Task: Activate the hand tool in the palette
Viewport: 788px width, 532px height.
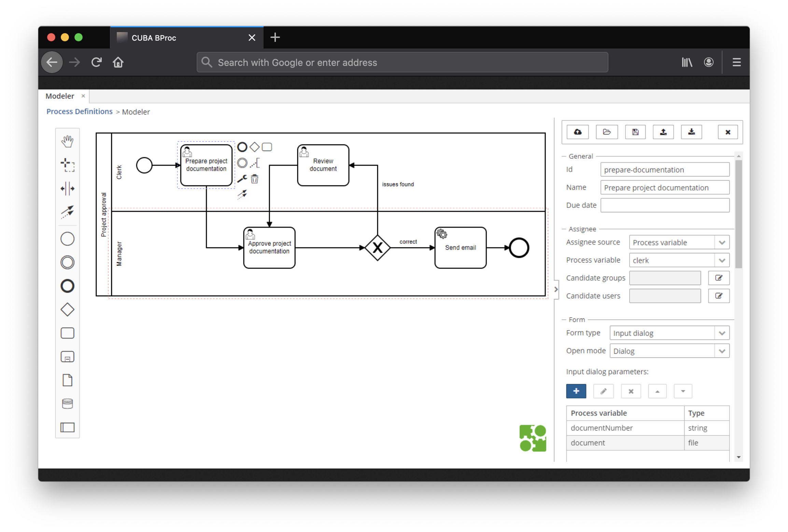Action: coord(67,141)
